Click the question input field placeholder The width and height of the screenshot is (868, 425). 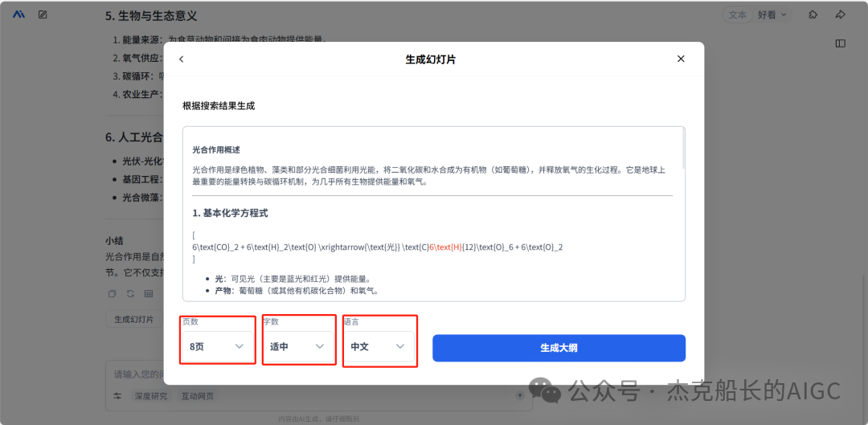138,374
